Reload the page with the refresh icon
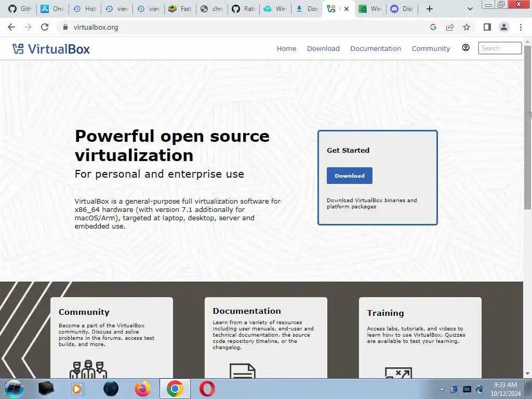The width and height of the screenshot is (532, 399). tap(45, 27)
